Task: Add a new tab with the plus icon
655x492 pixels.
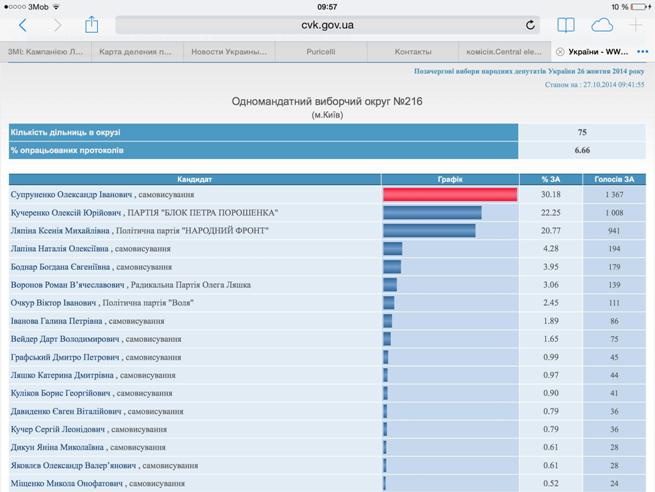Action: pos(636,25)
